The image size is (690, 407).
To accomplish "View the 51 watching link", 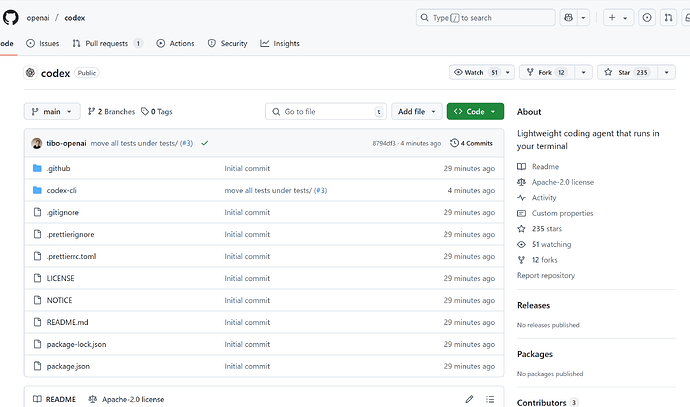I will 544,244.
